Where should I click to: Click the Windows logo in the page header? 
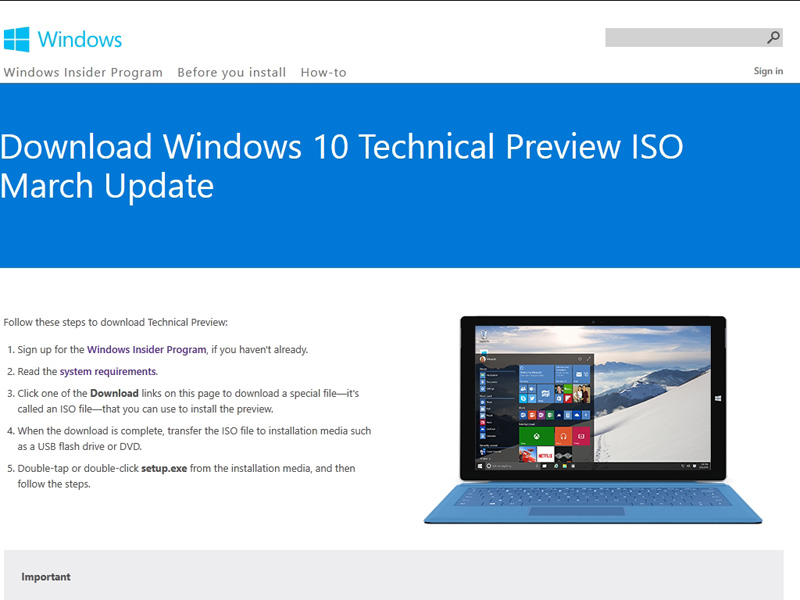(x=18, y=39)
